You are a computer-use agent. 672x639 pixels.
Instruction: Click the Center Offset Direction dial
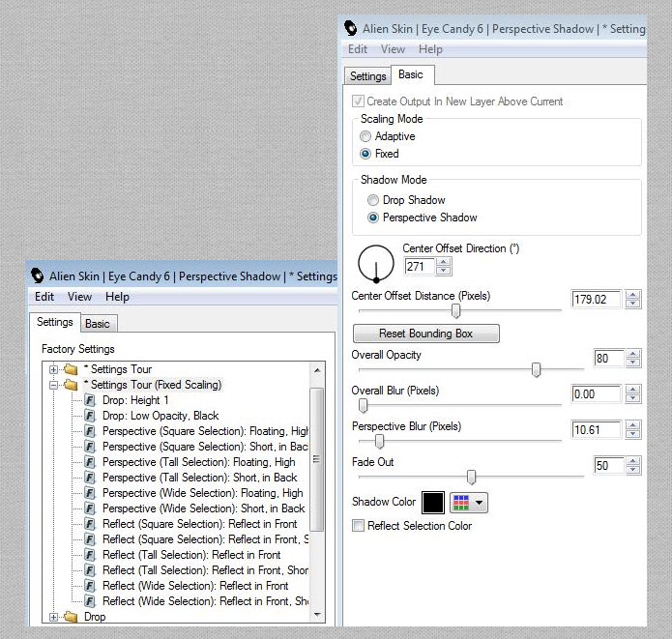coord(376,264)
